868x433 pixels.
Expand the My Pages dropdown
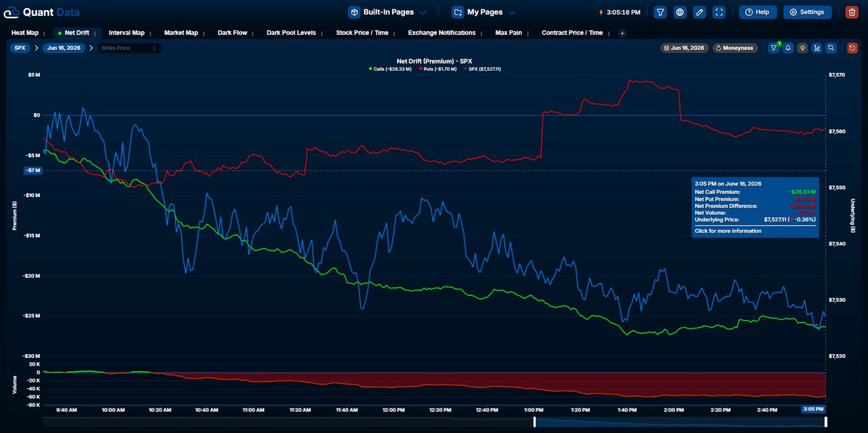click(511, 12)
